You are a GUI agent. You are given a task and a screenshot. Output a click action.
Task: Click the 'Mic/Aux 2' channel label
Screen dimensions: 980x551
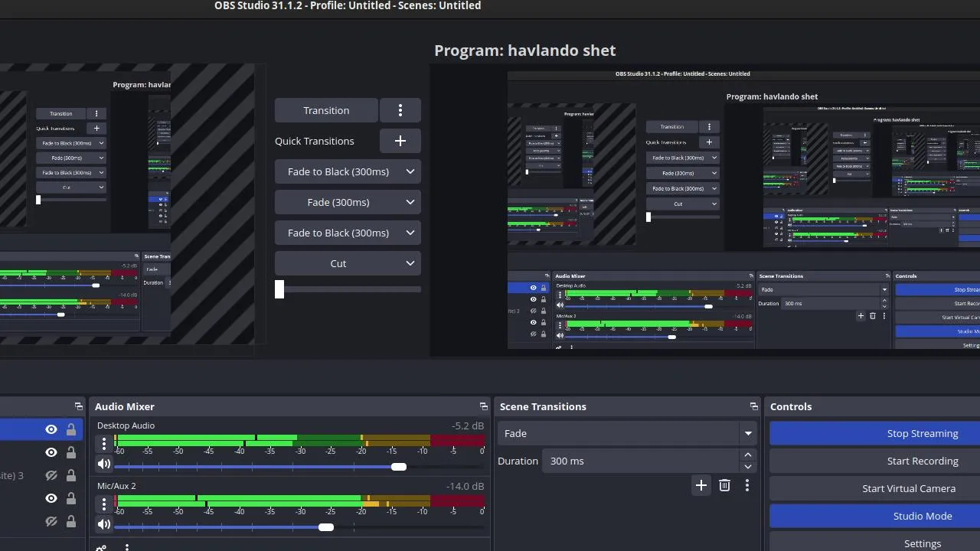[x=116, y=486]
